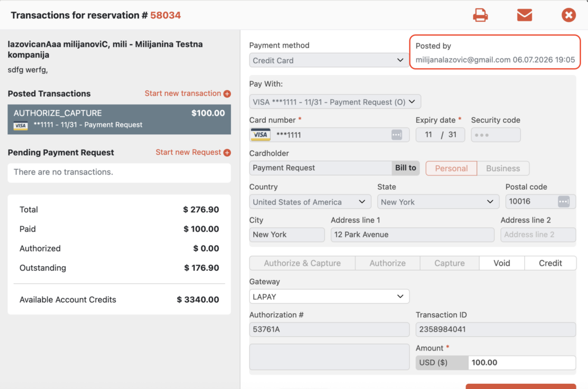The height and width of the screenshot is (389, 588).
Task: Click Start new transaction link
Action: tap(183, 94)
